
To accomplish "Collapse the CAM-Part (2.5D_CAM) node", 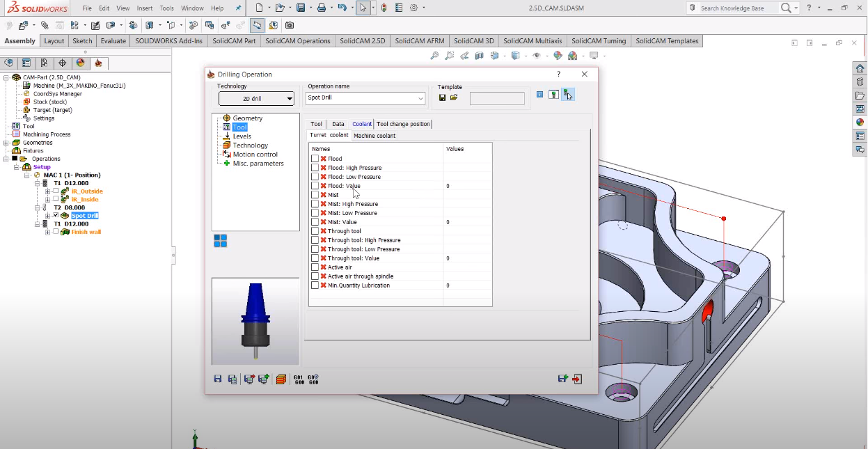I will pos(6,77).
